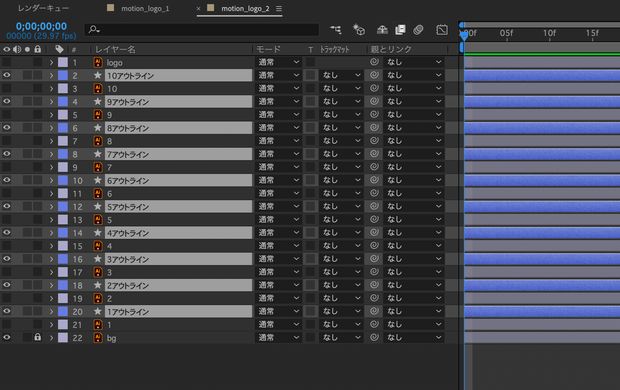The width and height of the screenshot is (620, 390).
Task: Unlock the bg layer
Action: (x=37, y=337)
